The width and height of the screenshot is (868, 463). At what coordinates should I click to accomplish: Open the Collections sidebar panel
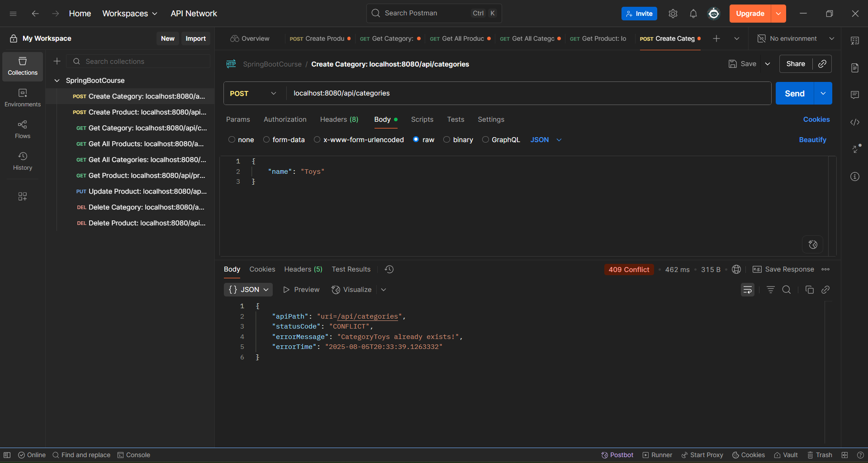click(23, 66)
